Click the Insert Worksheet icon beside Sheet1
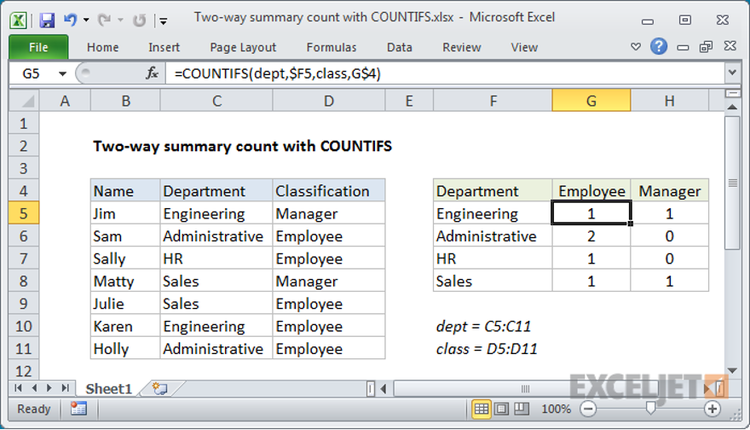The height and width of the screenshot is (430, 750). (161, 387)
